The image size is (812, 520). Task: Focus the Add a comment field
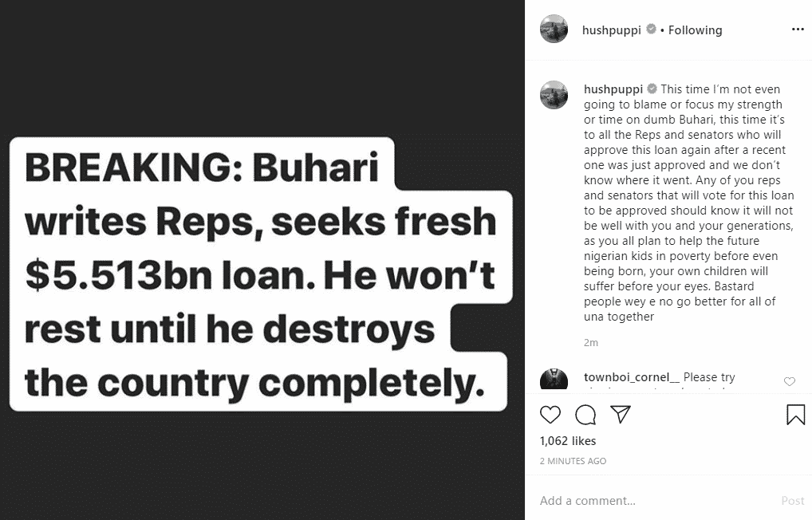point(654,501)
